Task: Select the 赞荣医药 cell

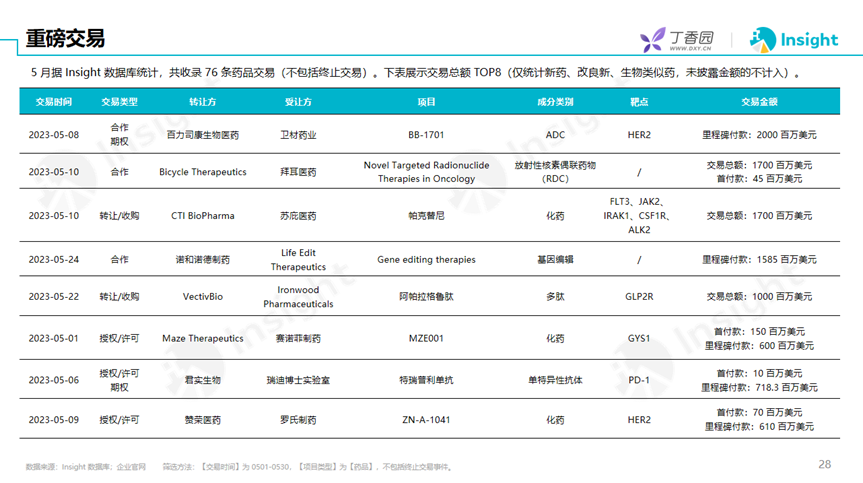Action: click(x=203, y=420)
